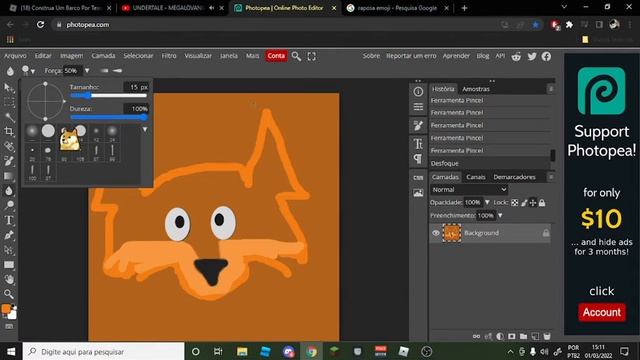
Task: Open the History panel menu icon
Action: click(550, 89)
